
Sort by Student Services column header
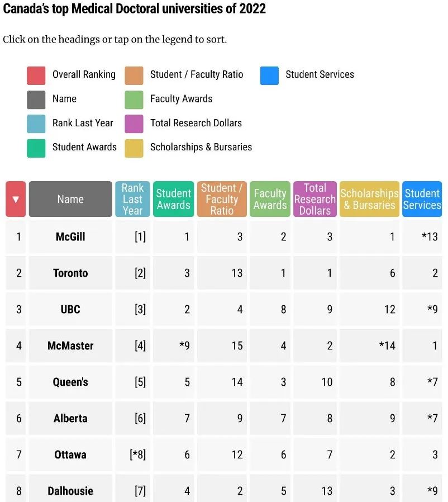422,199
